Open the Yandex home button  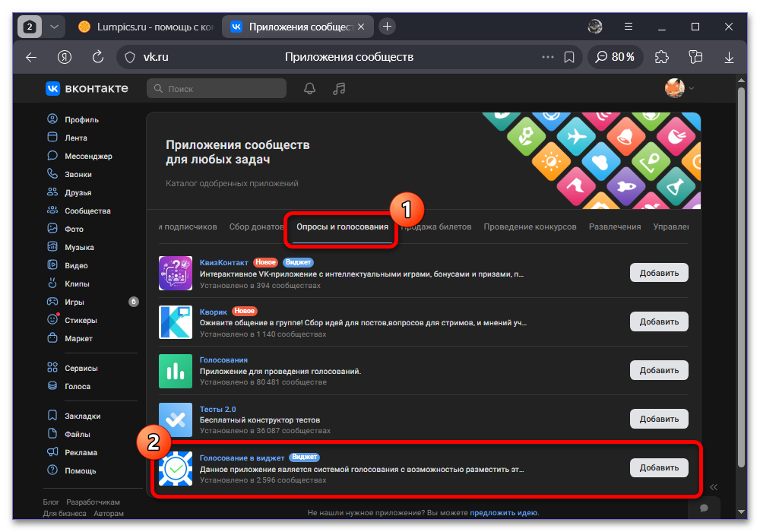coord(65,57)
